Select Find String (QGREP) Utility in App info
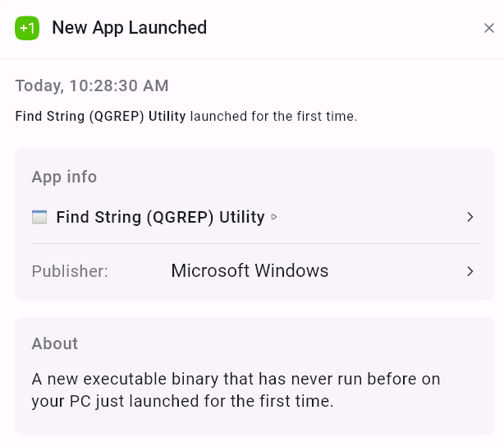The width and height of the screenshot is (504, 447). [160, 217]
